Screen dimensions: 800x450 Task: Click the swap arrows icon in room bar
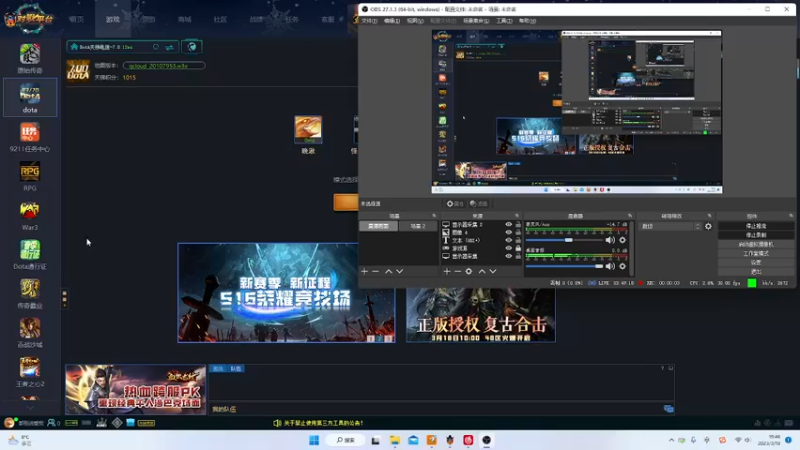[x=169, y=47]
